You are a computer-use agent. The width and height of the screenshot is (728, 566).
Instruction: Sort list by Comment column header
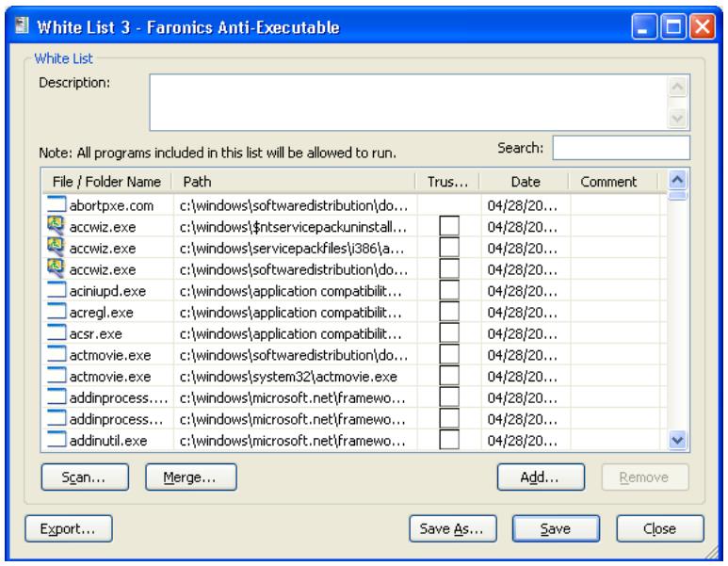click(x=614, y=182)
